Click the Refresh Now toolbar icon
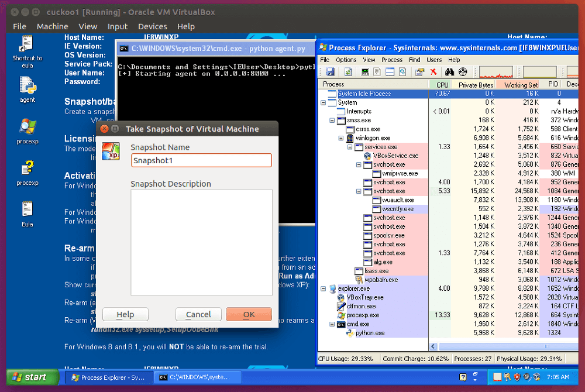Screen dimensions: 585x392 click(348, 71)
